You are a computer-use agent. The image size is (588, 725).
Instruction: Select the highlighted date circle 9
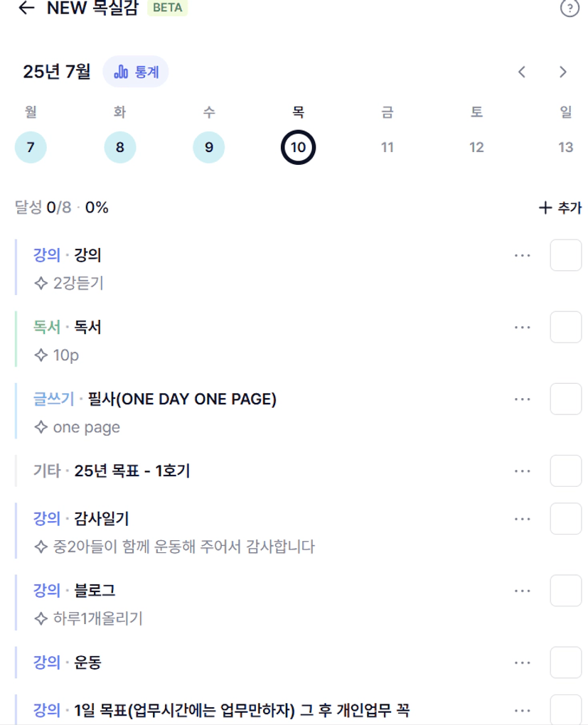(208, 148)
